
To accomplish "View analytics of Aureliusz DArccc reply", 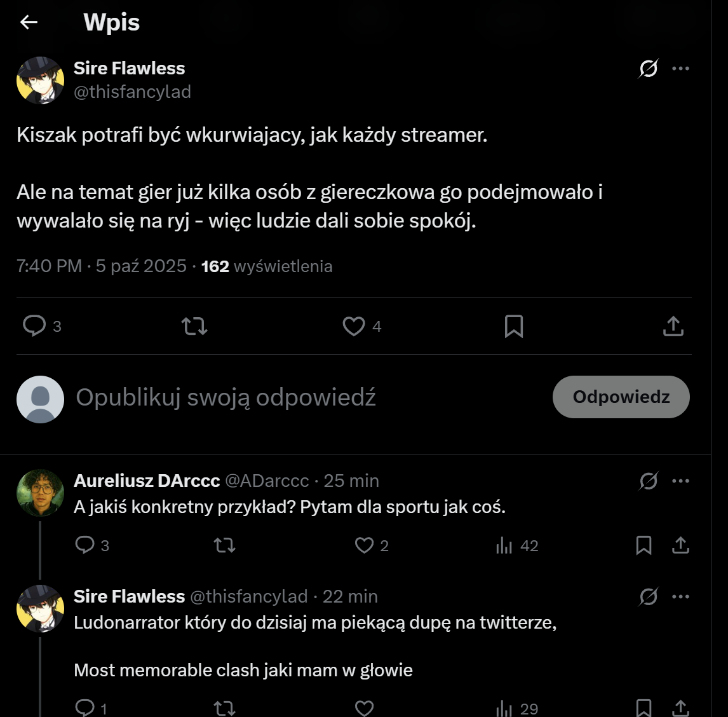I will pos(504,545).
